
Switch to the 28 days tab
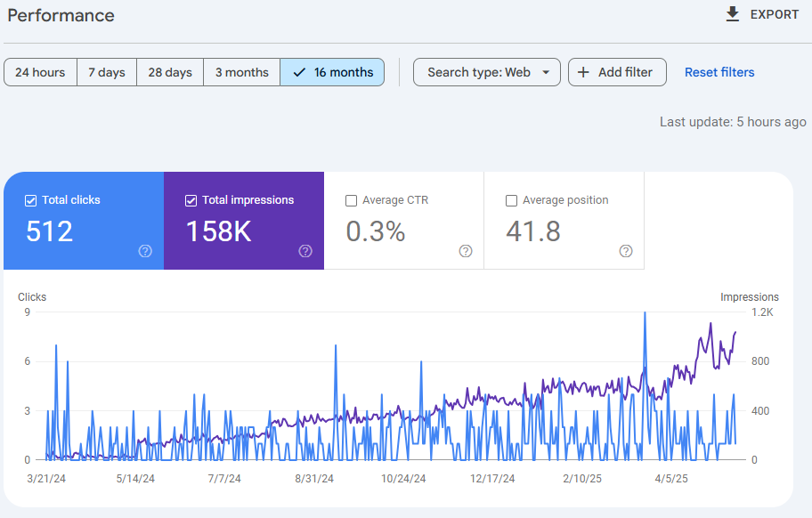click(169, 72)
